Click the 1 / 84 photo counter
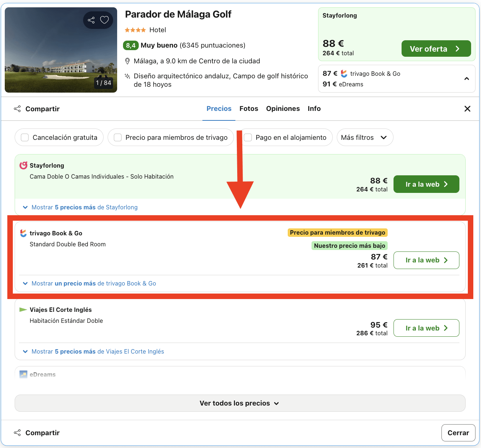 [x=103, y=83]
